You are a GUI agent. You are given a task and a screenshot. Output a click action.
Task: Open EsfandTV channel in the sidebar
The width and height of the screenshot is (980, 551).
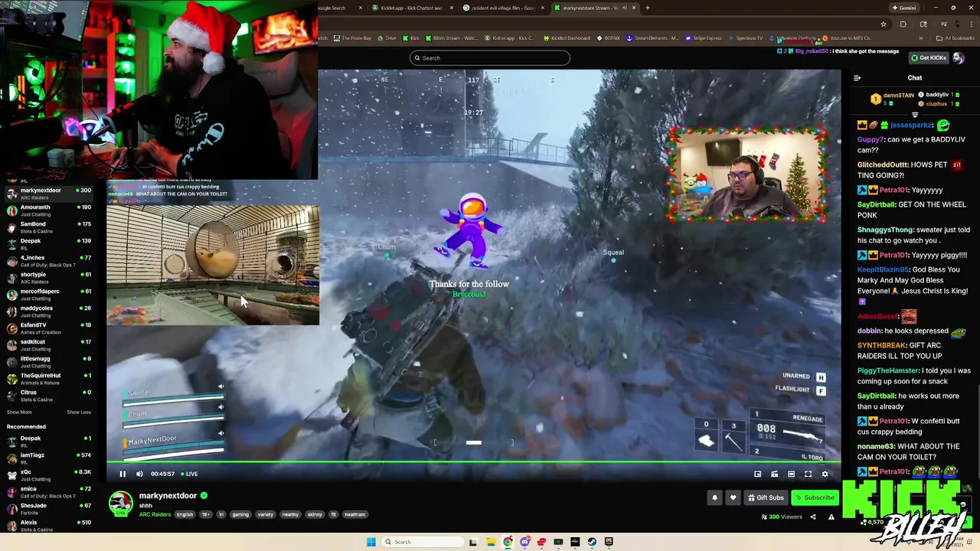49,328
